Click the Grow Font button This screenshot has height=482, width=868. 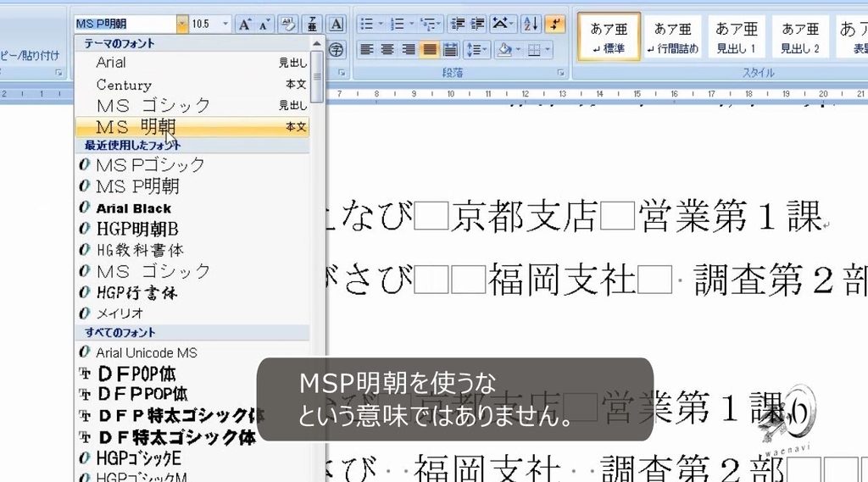244,25
